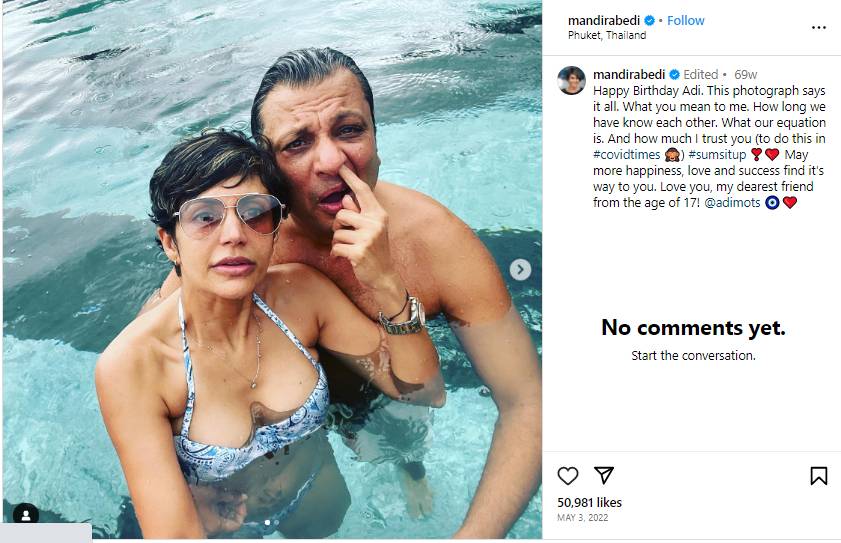Click the share paper plane icon

coord(604,476)
